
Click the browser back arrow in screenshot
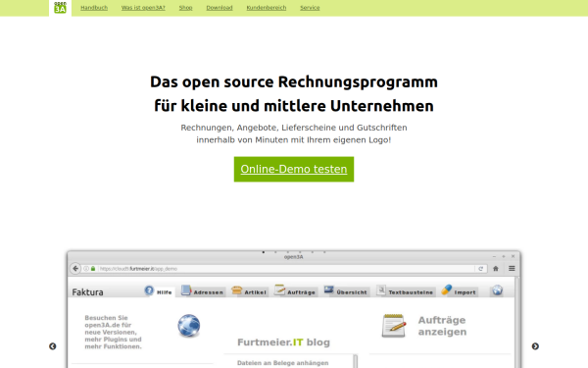[75, 269]
